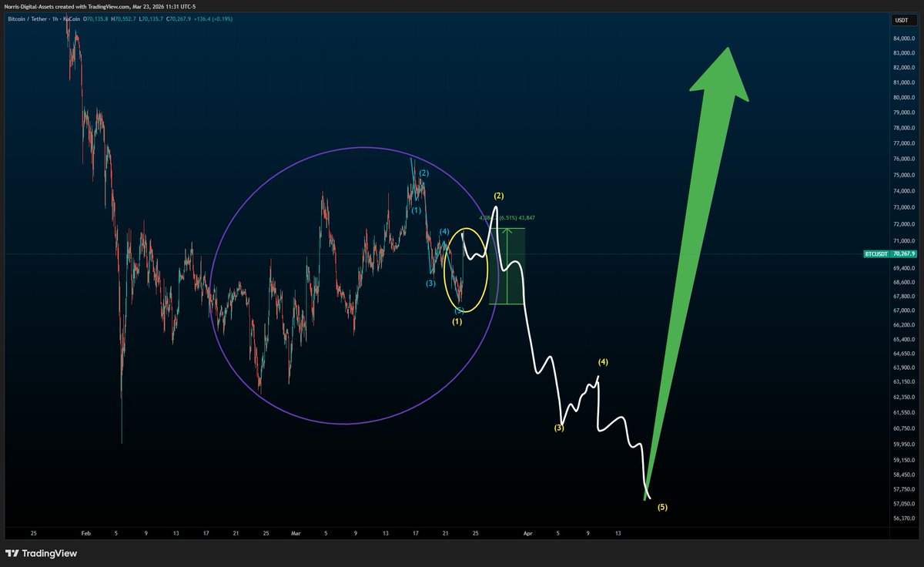Click the 56,370.0 price axis label
The height and width of the screenshot is (567, 924).
[x=903, y=518]
